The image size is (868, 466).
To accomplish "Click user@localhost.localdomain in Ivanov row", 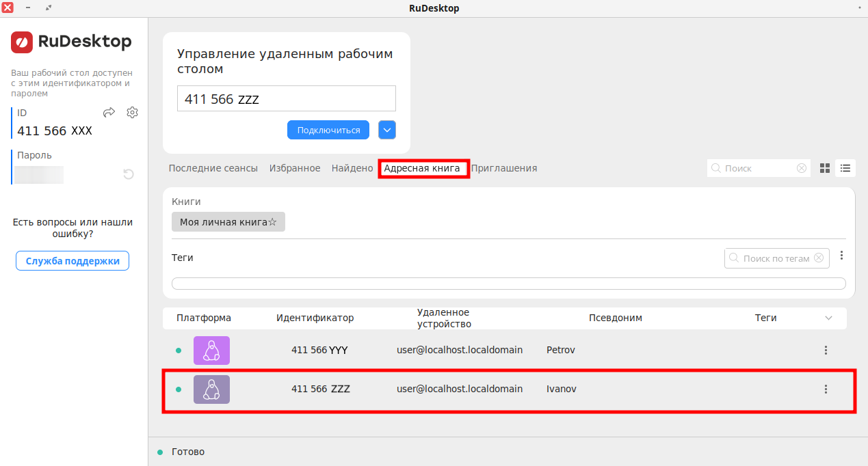I will tap(460, 389).
